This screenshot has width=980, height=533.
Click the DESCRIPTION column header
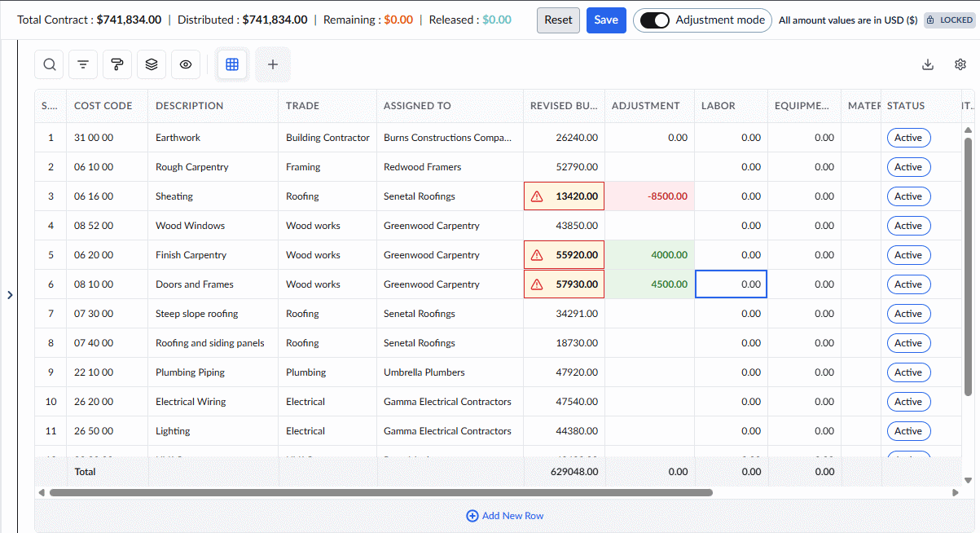pyautogui.click(x=213, y=106)
